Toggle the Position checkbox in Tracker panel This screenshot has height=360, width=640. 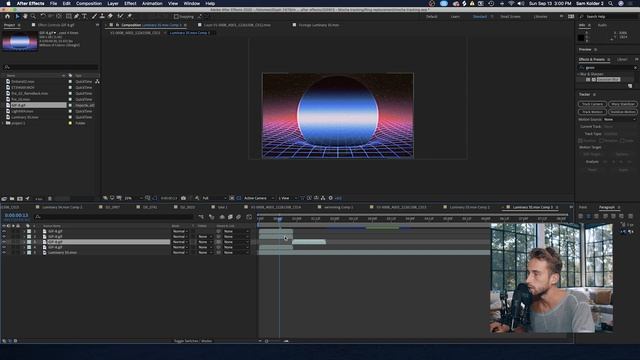click(580, 140)
